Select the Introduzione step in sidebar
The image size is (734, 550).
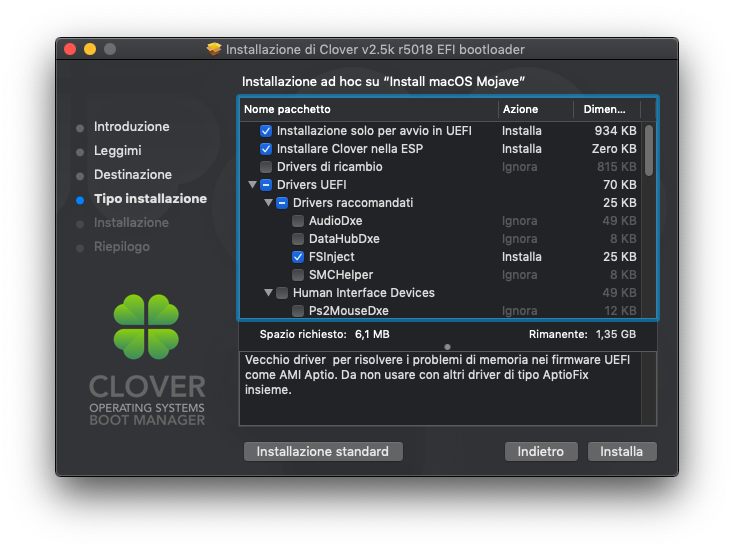[132, 126]
